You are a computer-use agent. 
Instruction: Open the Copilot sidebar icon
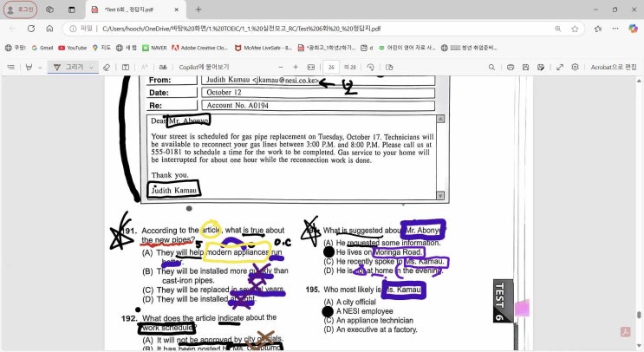pos(633,29)
